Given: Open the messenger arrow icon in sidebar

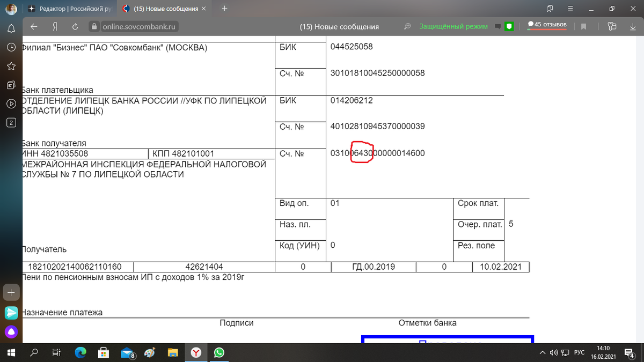Looking at the screenshot, I should coord(11,313).
